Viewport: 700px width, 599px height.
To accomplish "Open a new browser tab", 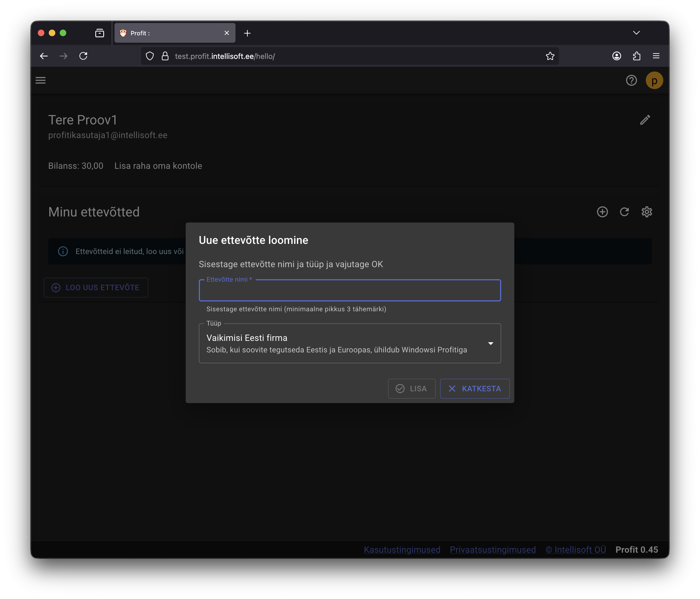I will (x=247, y=33).
